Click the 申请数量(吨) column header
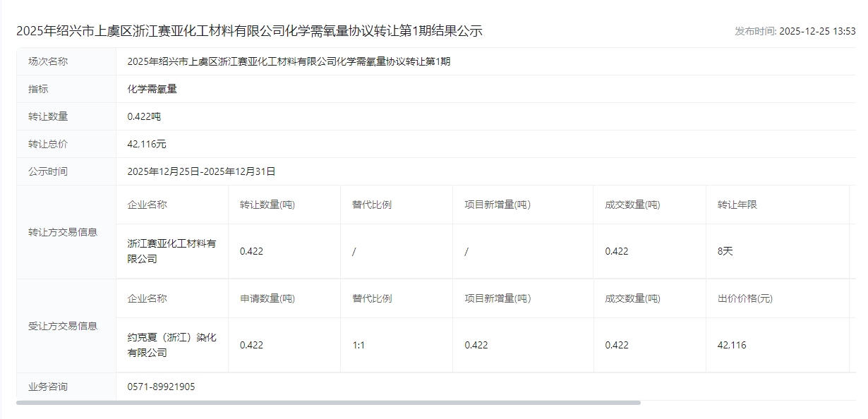Screen dimensions: 868x419 pyautogui.click(x=267, y=298)
